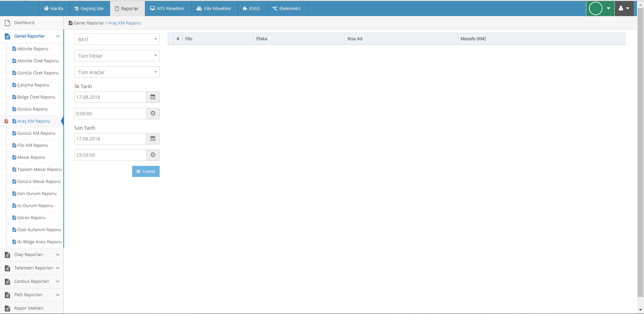Open Aktivite Raporu
The height and width of the screenshot is (314, 644).
[33, 49]
